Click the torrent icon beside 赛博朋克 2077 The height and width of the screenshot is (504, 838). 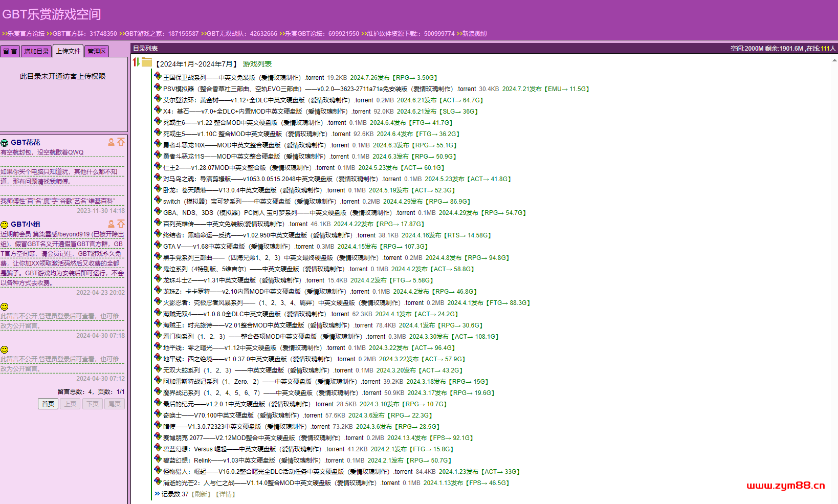158,437
